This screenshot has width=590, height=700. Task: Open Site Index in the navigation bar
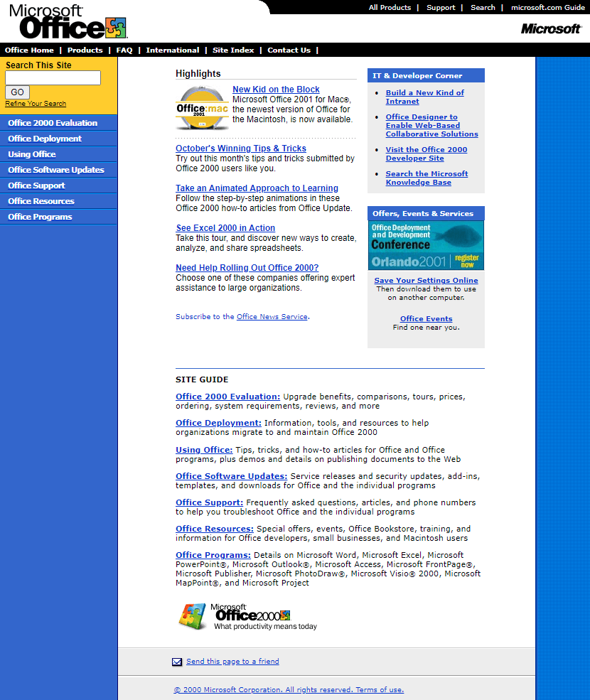[233, 50]
